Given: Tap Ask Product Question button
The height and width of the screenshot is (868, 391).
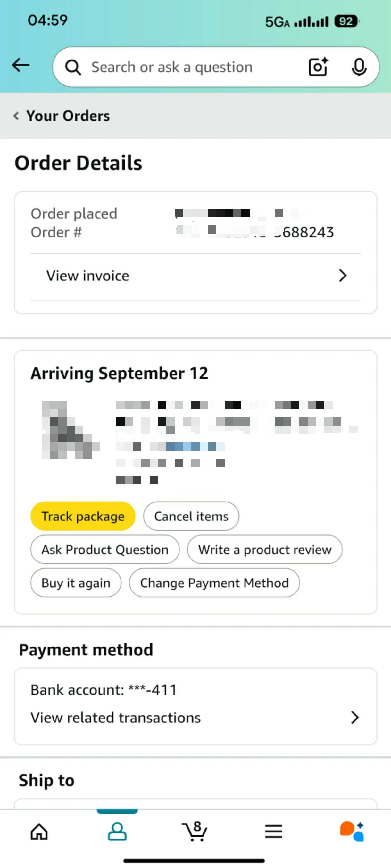Looking at the screenshot, I should [105, 550].
